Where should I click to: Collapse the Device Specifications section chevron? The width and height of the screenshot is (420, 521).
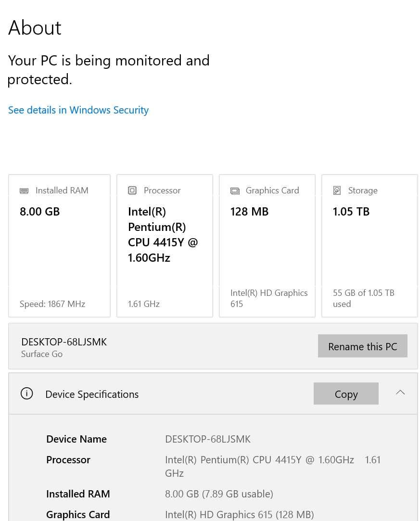click(400, 393)
